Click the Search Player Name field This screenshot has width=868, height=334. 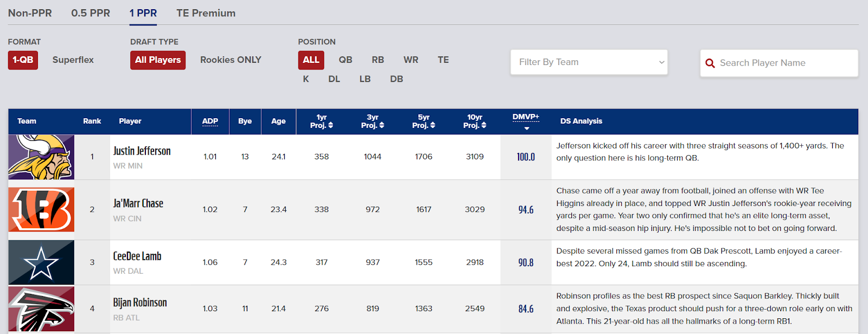pos(779,63)
